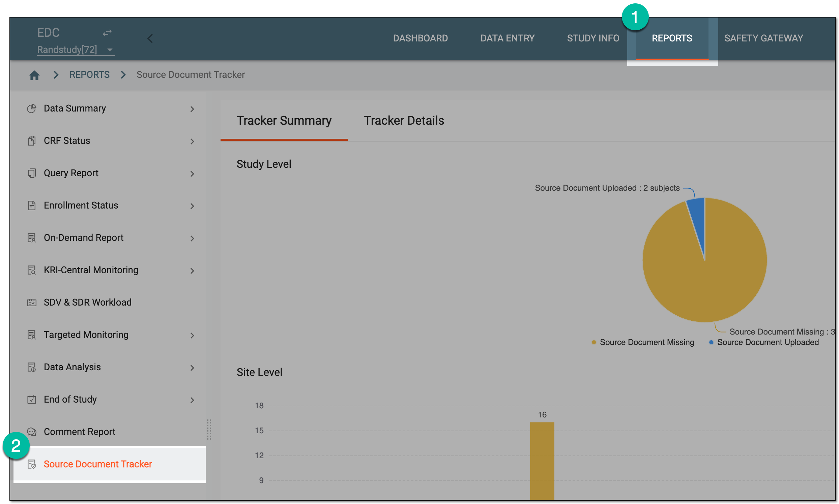Open STUDY INFO menu
Screen dimensions: 839x504
click(x=593, y=38)
